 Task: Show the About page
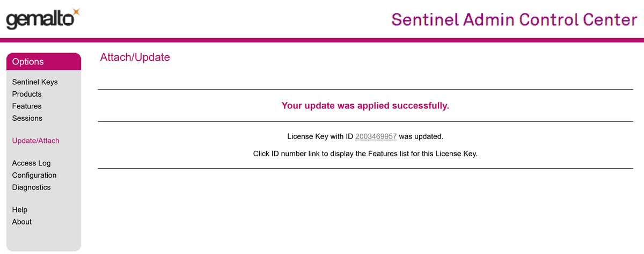(22, 222)
